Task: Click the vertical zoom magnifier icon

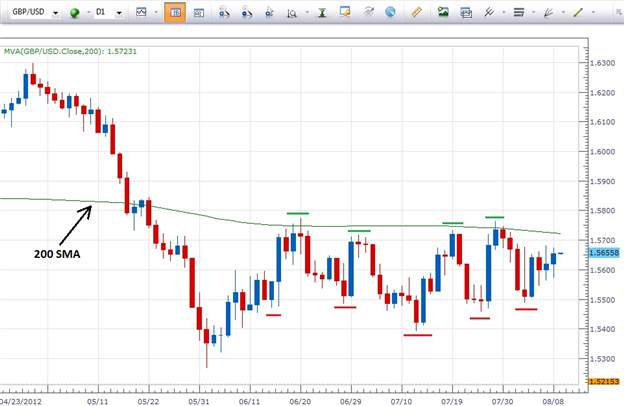Action: click(x=292, y=13)
